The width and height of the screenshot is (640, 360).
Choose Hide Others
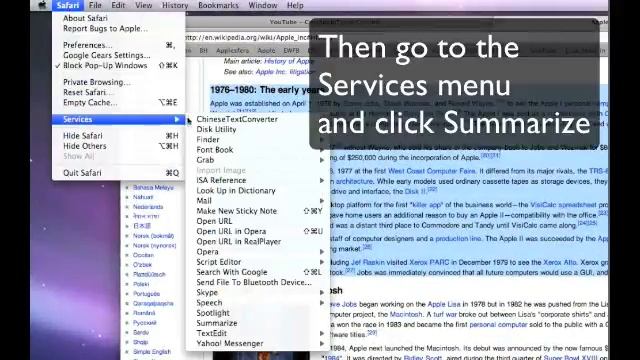(x=118, y=146)
